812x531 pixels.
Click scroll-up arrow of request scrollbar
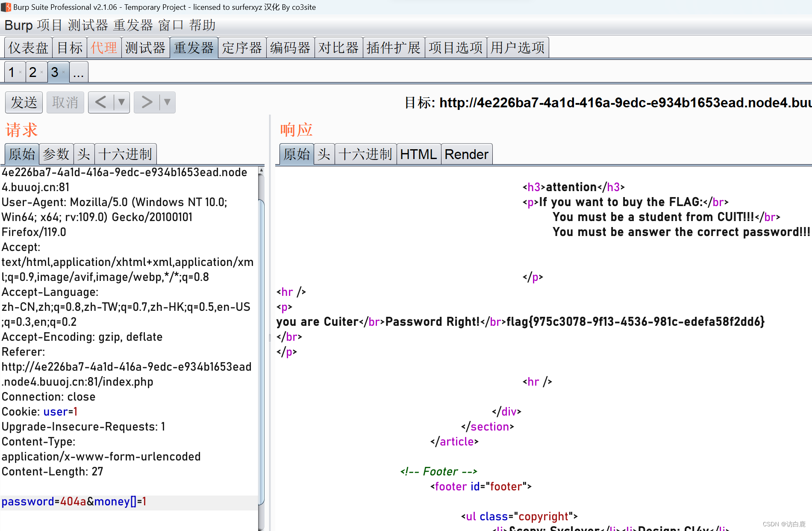pos(261,170)
